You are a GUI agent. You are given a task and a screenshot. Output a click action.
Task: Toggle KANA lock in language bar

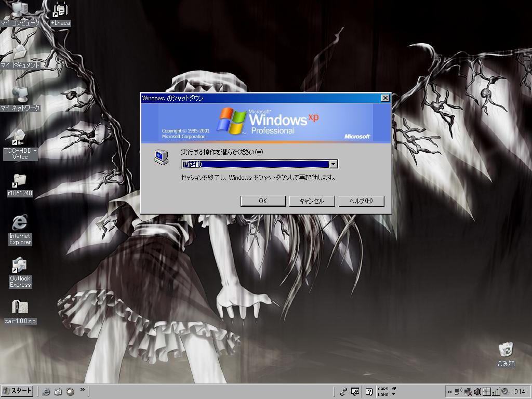[383, 395]
